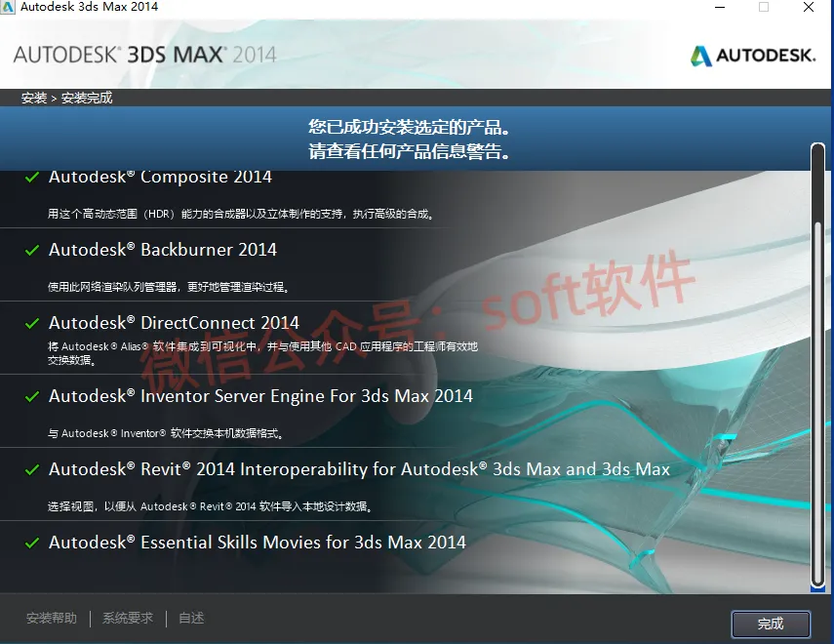Click the Autodesk Backburner 2014 green checkmark
This screenshot has height=644, width=834.
(32, 250)
